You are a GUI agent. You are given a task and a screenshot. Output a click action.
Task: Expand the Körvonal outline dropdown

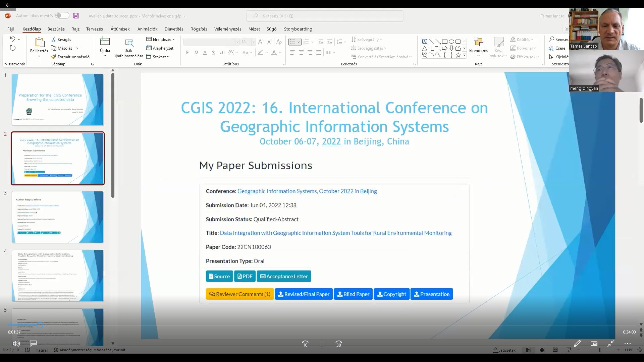523,48
